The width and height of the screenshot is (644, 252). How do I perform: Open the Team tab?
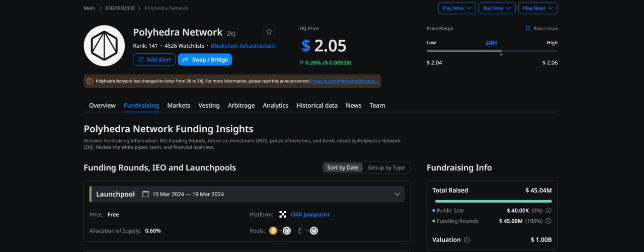[377, 105]
